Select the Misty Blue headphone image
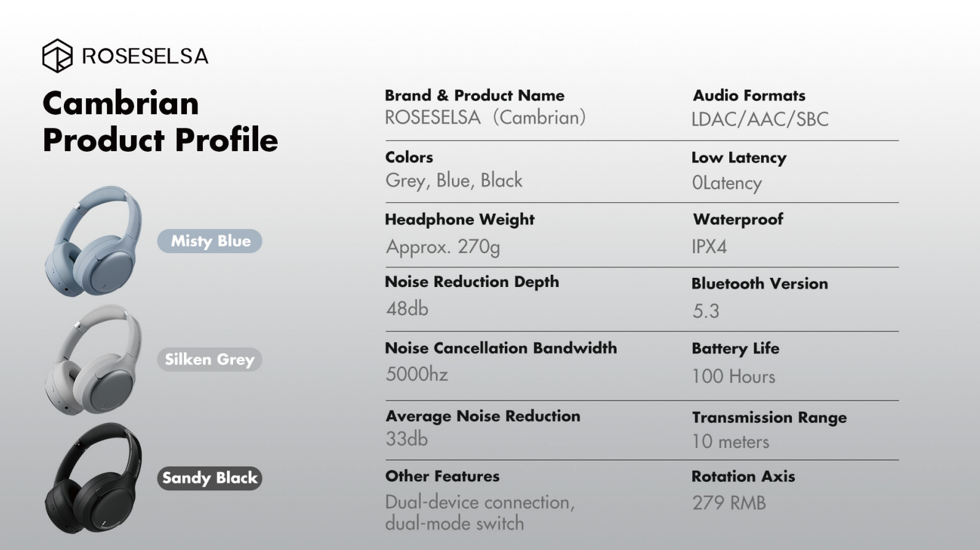The image size is (980, 550). point(93,242)
